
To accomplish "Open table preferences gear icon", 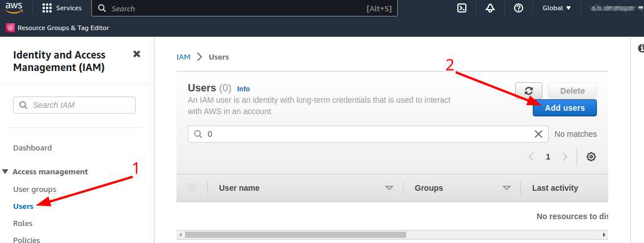I will coord(591,157).
